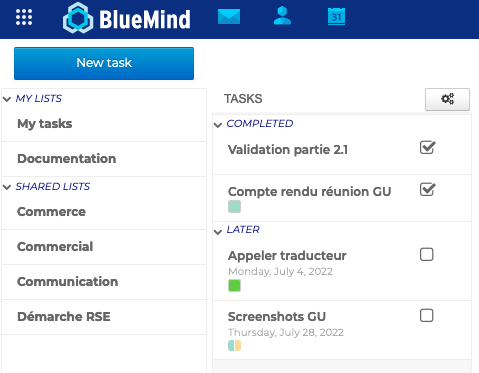The image size is (479, 373).
Task: Open the Contacts person icon
Action: [282, 16]
